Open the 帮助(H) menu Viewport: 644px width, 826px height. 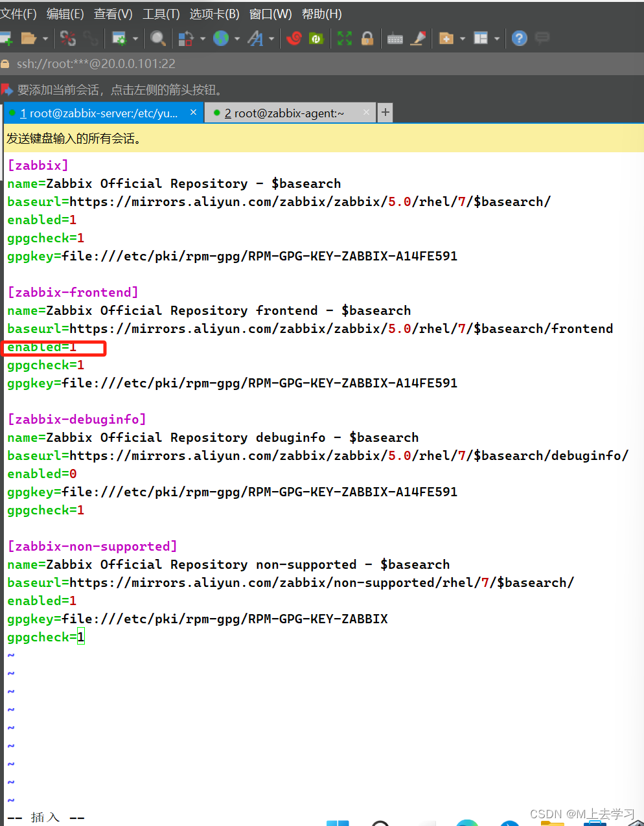322,14
